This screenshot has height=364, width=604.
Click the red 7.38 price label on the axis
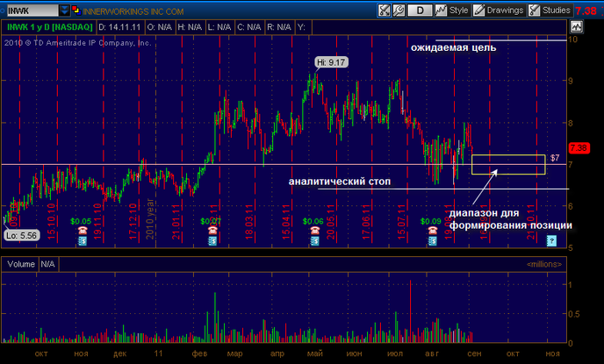click(579, 147)
